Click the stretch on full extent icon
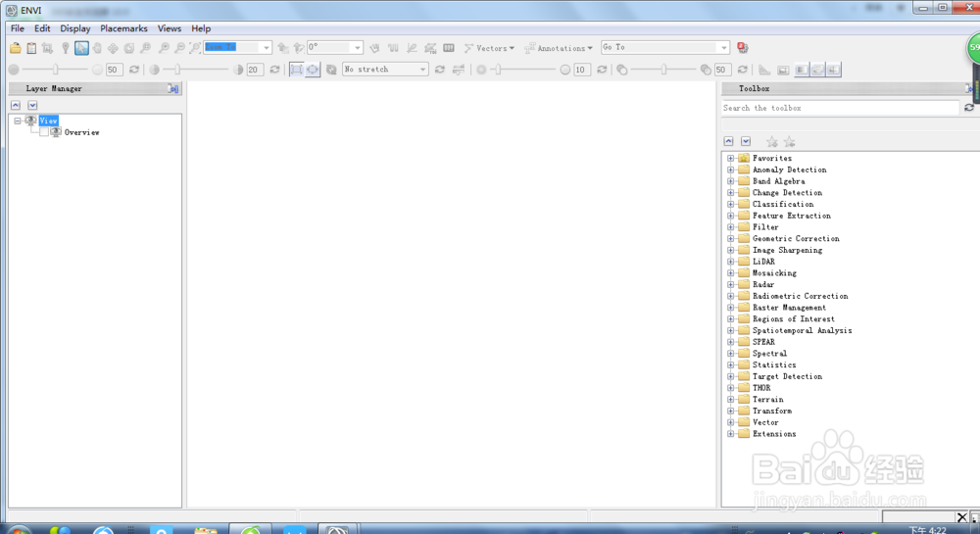 click(313, 70)
